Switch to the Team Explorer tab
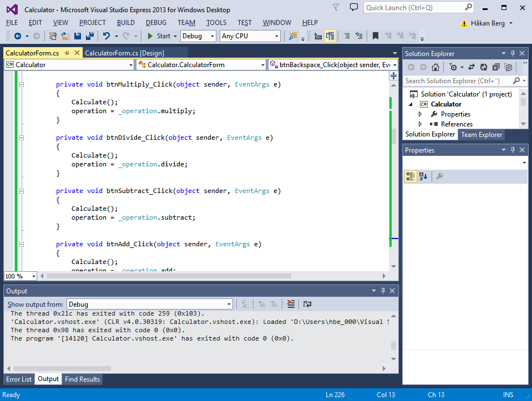The height and width of the screenshot is (401, 532). 481,135
